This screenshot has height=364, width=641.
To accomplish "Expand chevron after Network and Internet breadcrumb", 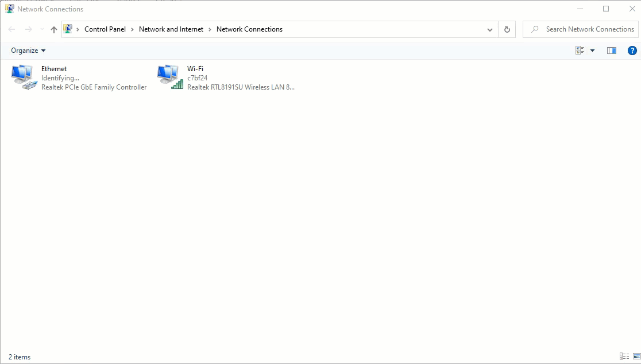I will coord(210,29).
